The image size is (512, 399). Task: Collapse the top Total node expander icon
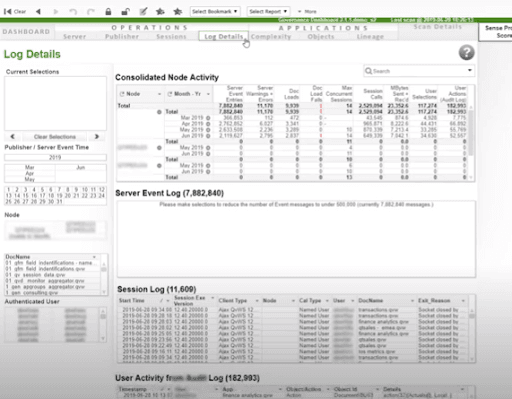click(159, 112)
